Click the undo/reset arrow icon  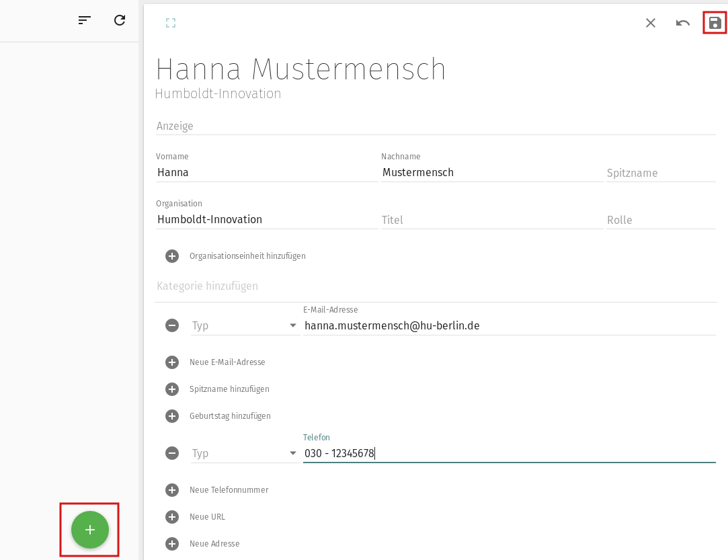click(x=683, y=23)
